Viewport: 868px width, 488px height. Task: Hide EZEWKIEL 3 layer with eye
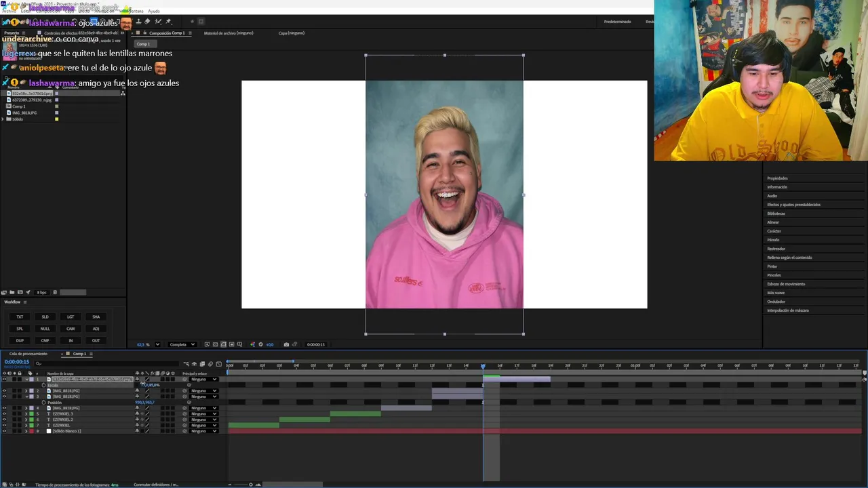(x=4, y=413)
